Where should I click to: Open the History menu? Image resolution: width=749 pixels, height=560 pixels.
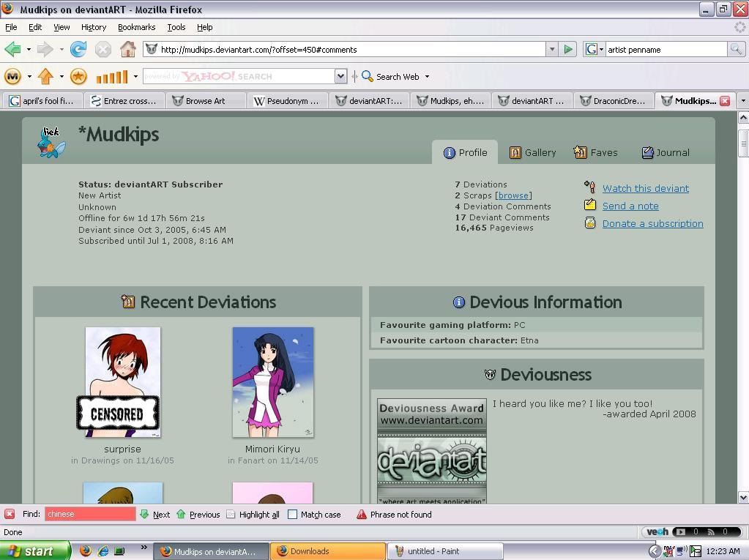tap(94, 27)
